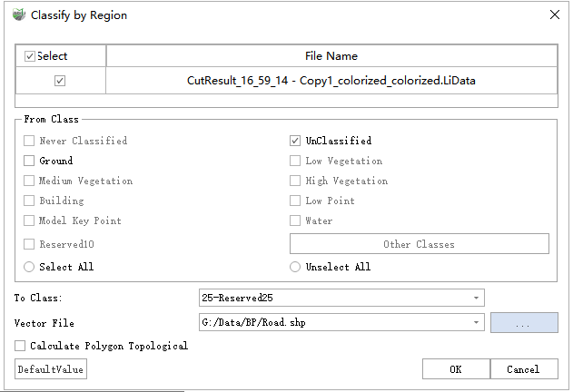This screenshot has height=392, width=573.
Task: Close the Classify by Region dialog
Action: pyautogui.click(x=554, y=15)
